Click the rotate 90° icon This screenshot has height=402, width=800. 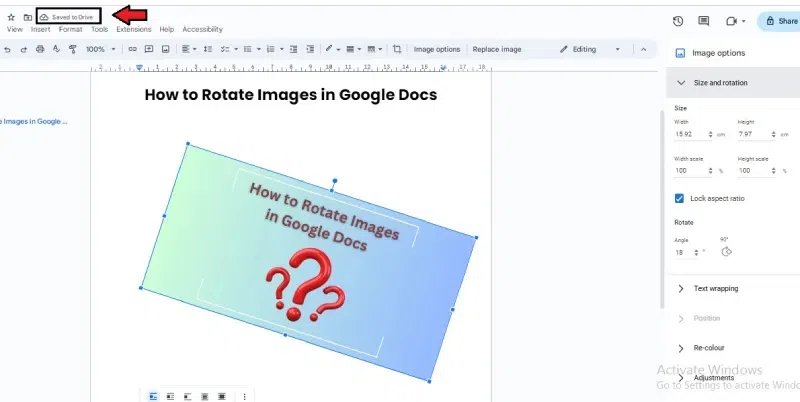pyautogui.click(x=724, y=252)
